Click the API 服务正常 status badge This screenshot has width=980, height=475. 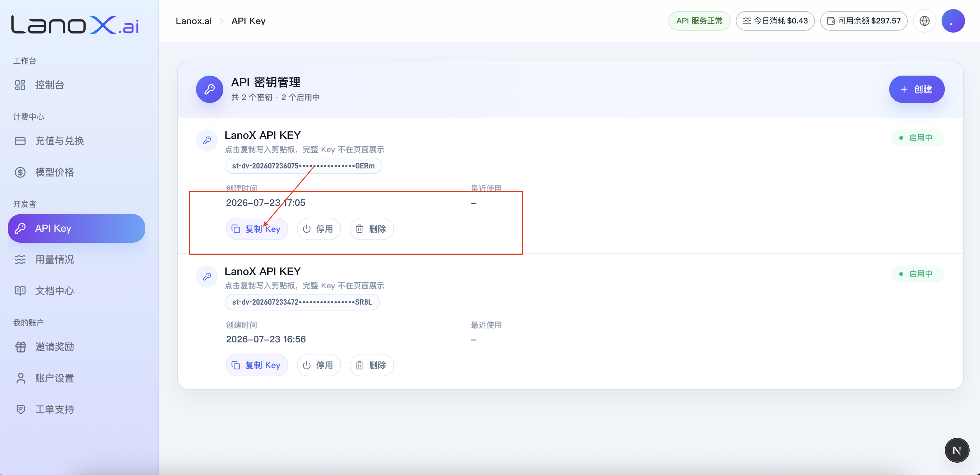coord(699,21)
